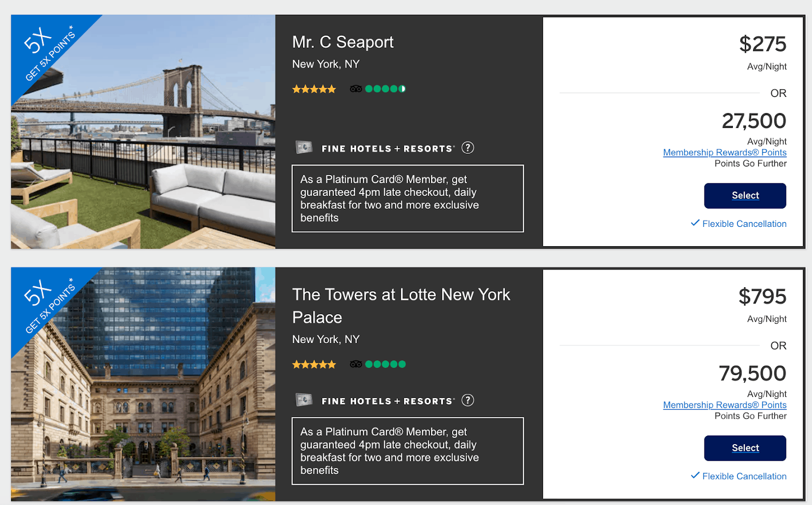Viewport: 812px width, 505px height.
Task: Click the 27,500 points value
Action: pyautogui.click(x=754, y=121)
